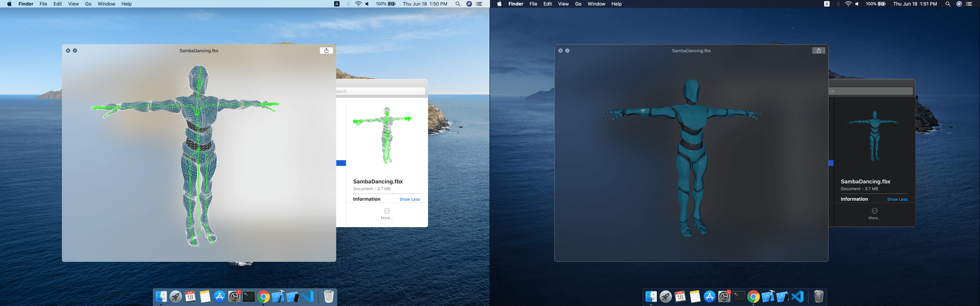The image size is (980, 306).
Task: Open Notification Center in the dark menu bar
Action: tap(969, 4)
